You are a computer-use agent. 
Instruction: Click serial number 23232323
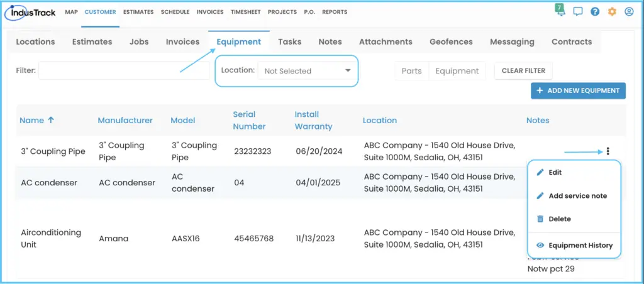point(253,151)
